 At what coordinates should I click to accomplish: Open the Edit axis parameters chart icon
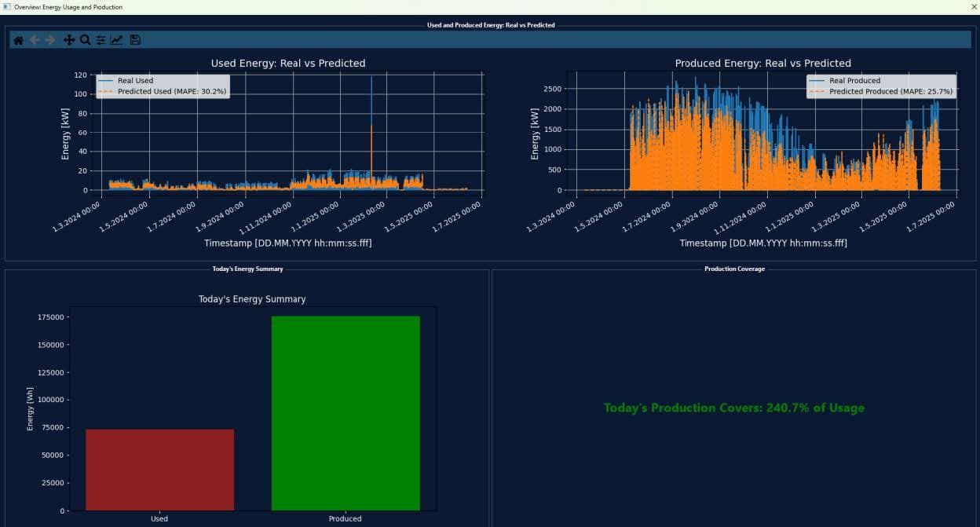coord(116,40)
